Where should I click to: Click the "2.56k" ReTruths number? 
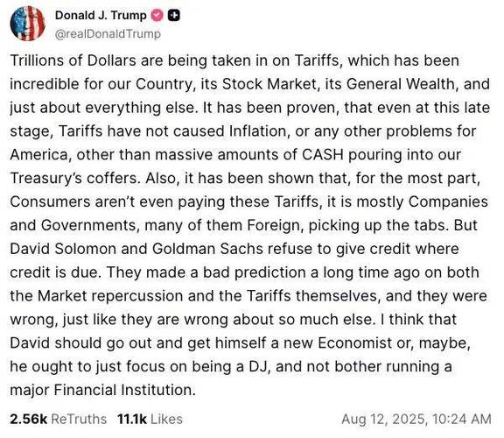tap(29, 419)
